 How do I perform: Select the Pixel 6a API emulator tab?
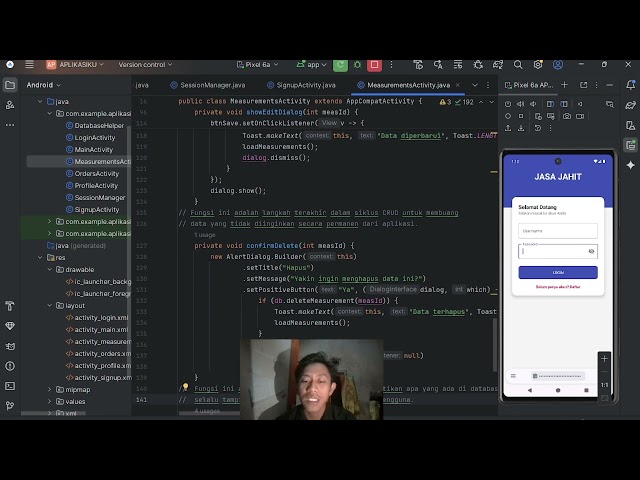[x=529, y=85]
